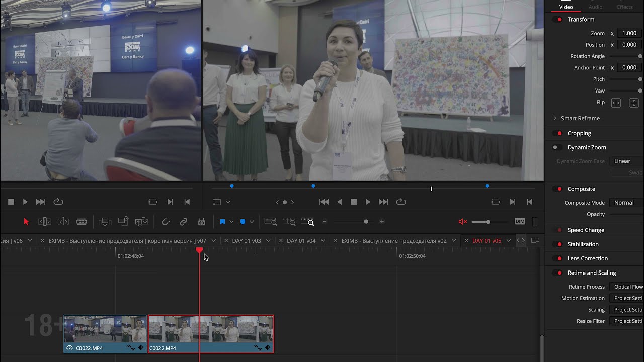Toggle the Snapping magnet icon

(x=166, y=222)
